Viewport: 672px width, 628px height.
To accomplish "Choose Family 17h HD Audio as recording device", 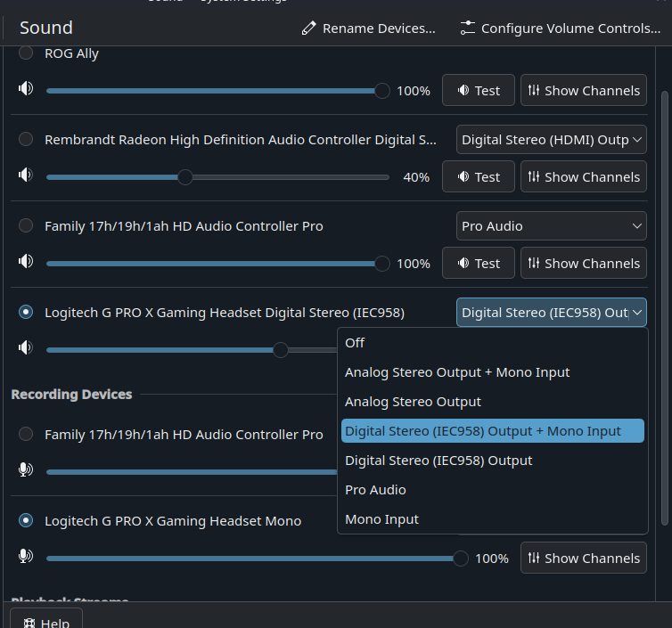I will point(26,434).
